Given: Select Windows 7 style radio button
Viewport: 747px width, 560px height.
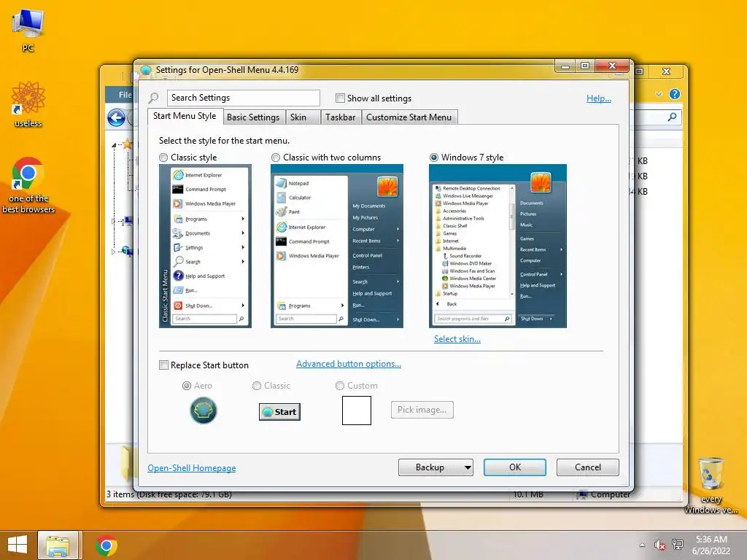Looking at the screenshot, I should [434, 157].
